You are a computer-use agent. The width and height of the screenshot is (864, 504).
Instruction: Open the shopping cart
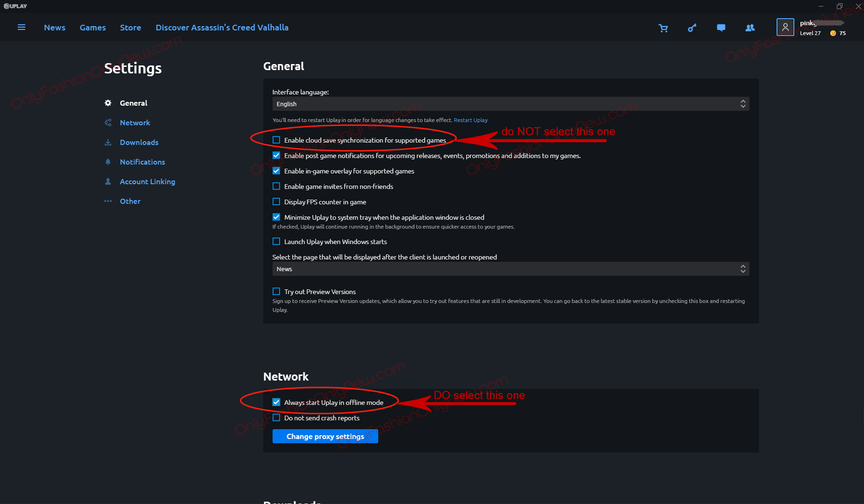[x=663, y=28]
